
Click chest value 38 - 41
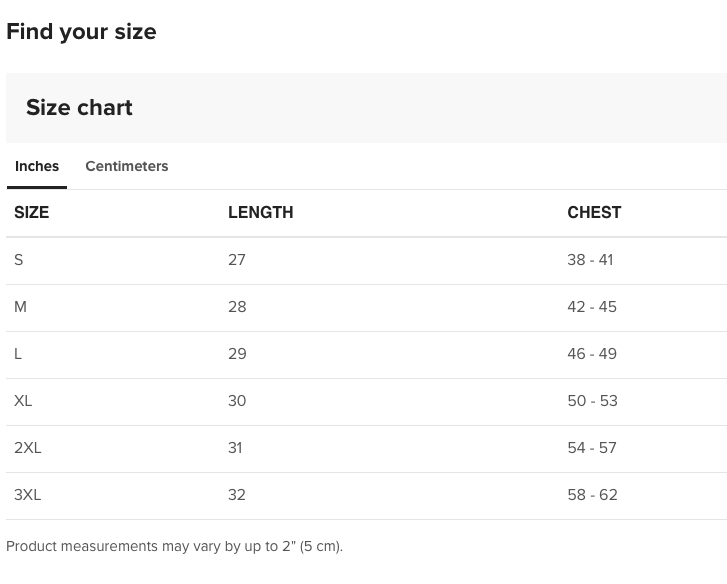[x=590, y=260]
